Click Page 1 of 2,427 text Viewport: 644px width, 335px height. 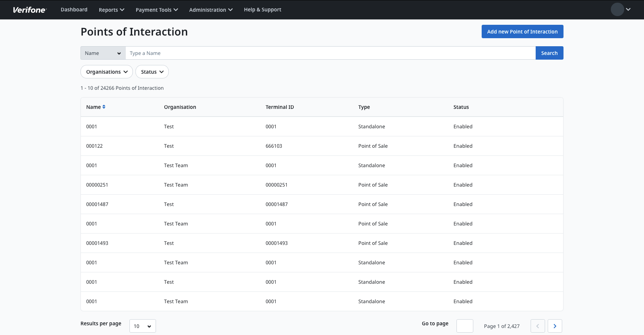click(x=501, y=326)
